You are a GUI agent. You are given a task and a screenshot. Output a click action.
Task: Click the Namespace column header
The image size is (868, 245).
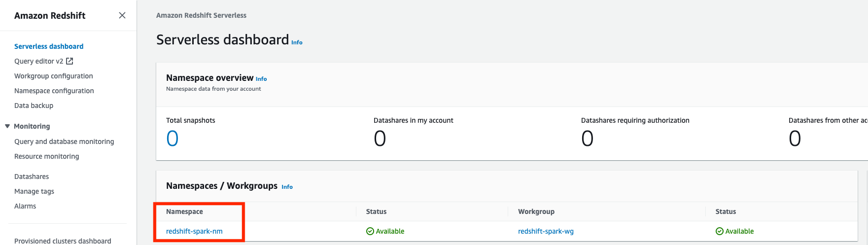(184, 211)
